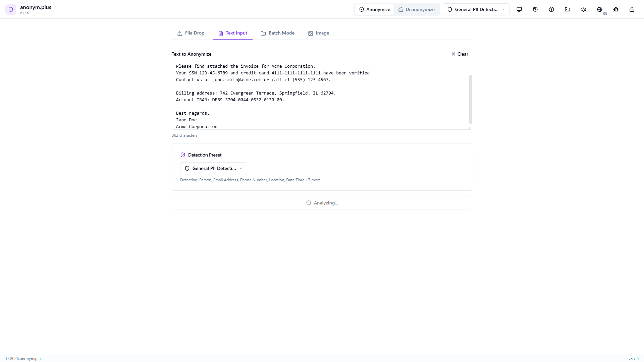Screen dimensions: 644x362
Task: Expand the detection preset selector in the panel
Action: 213,168
